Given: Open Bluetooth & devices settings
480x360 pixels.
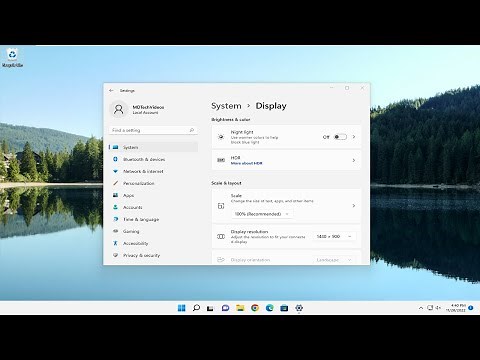Looking at the screenshot, I should (x=153, y=159).
